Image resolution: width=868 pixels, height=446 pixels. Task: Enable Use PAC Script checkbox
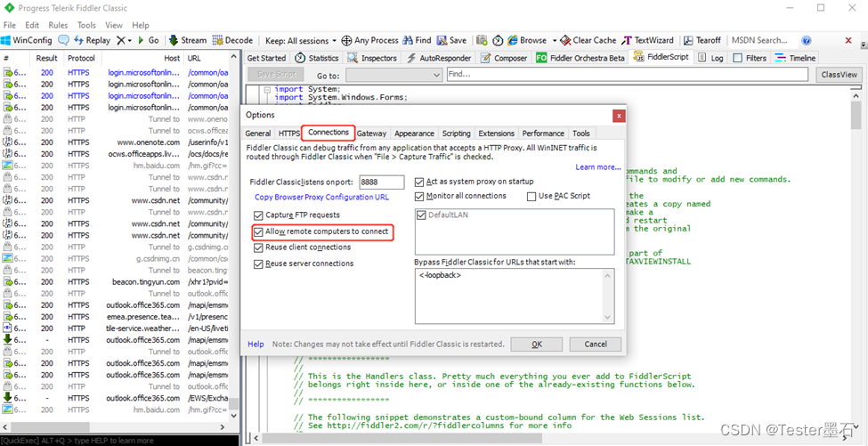click(531, 196)
